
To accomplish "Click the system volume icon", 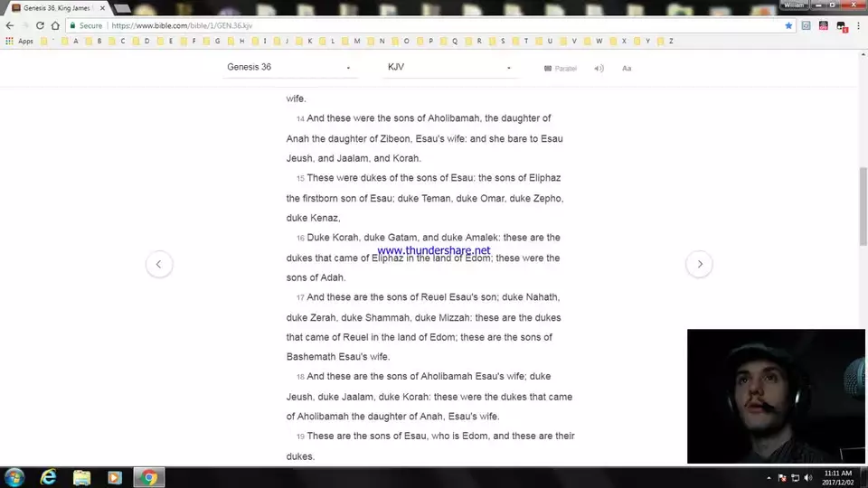I will click(x=806, y=477).
